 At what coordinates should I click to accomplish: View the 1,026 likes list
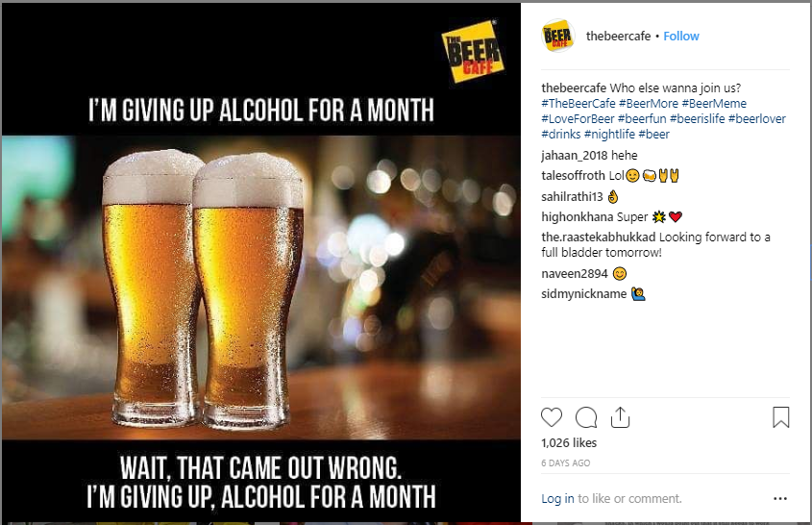(569, 443)
